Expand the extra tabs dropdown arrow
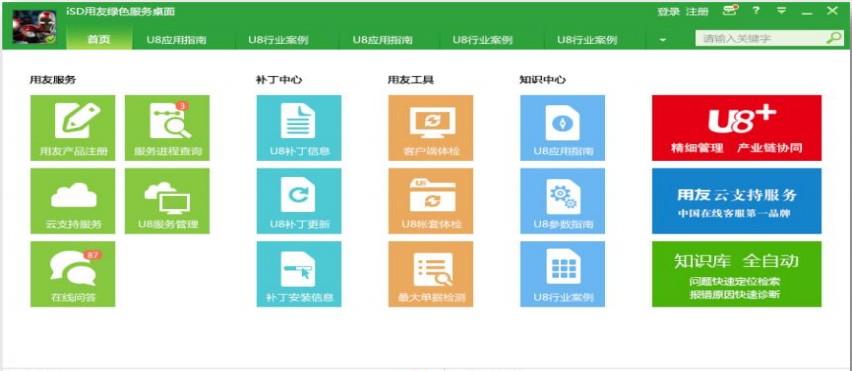852x371 pixels. (x=663, y=40)
